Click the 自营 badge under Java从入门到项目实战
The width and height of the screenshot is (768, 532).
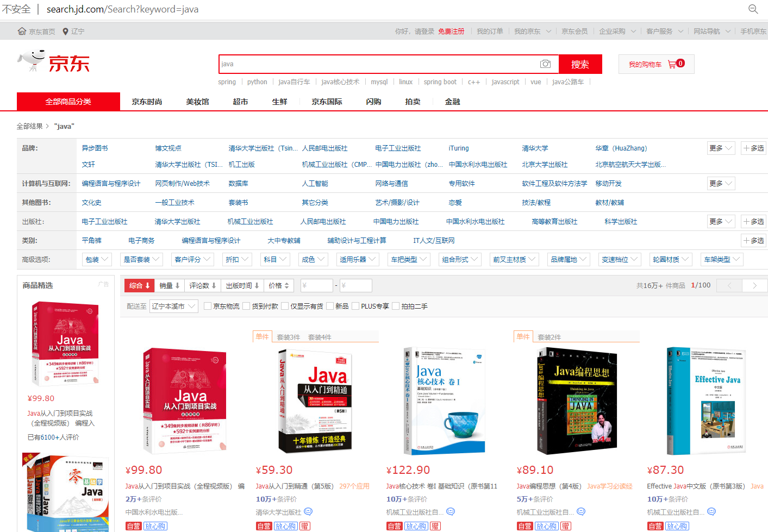(x=134, y=526)
